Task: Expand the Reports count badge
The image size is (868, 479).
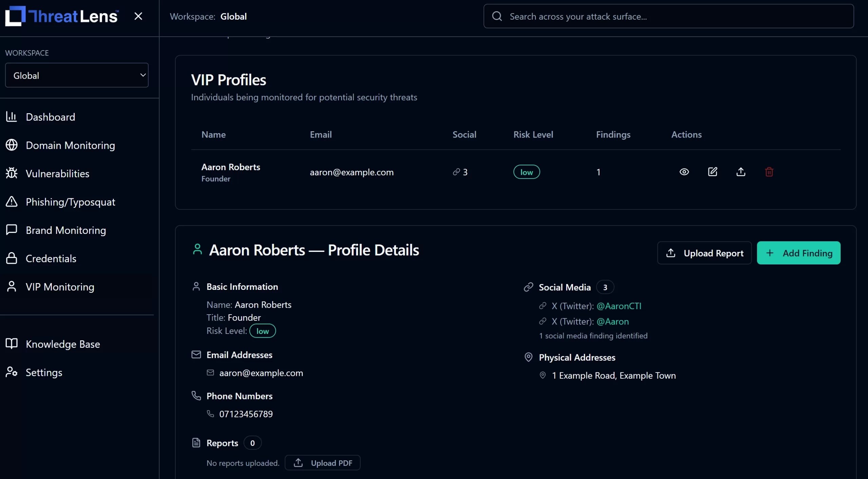Action: click(252, 443)
